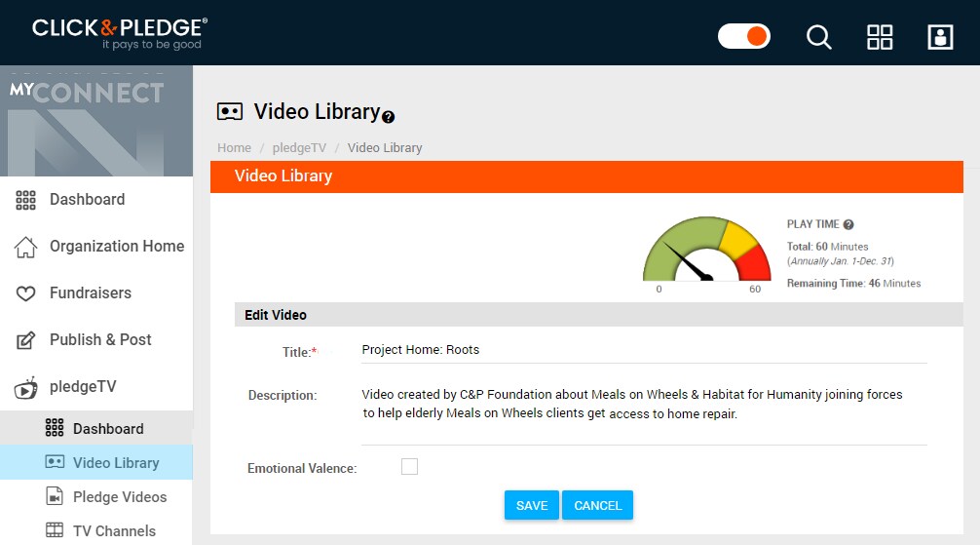Click the TV Channels grid icon
980x545 pixels.
coord(55,530)
